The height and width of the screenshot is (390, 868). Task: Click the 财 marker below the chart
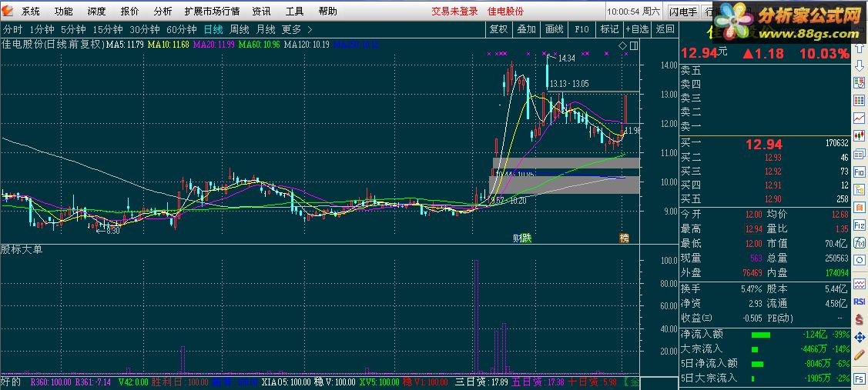[x=518, y=238]
